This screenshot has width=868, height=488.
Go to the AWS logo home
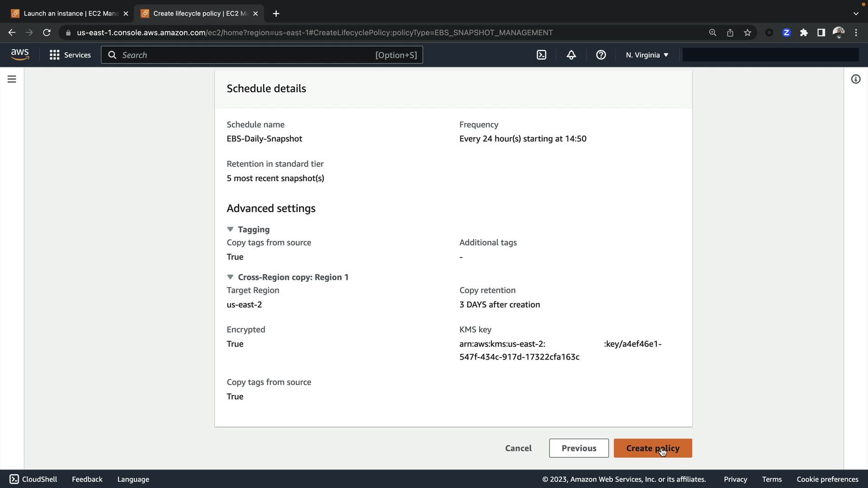tap(20, 55)
